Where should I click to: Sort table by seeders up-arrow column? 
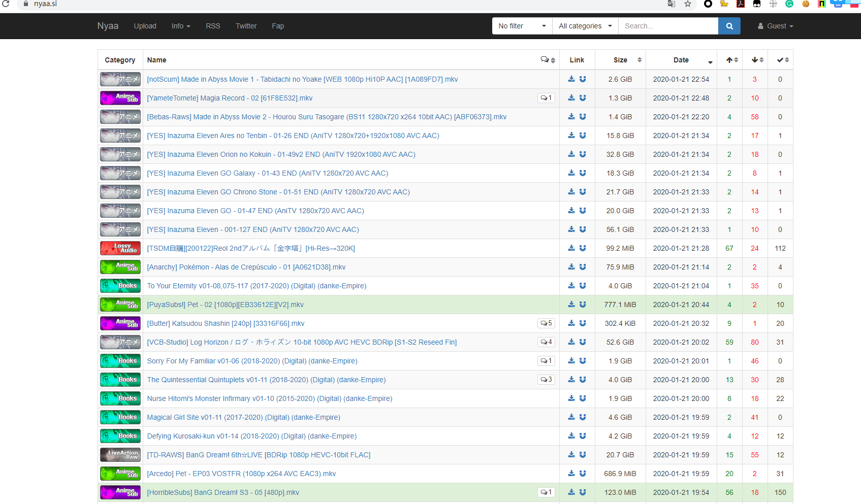729,60
